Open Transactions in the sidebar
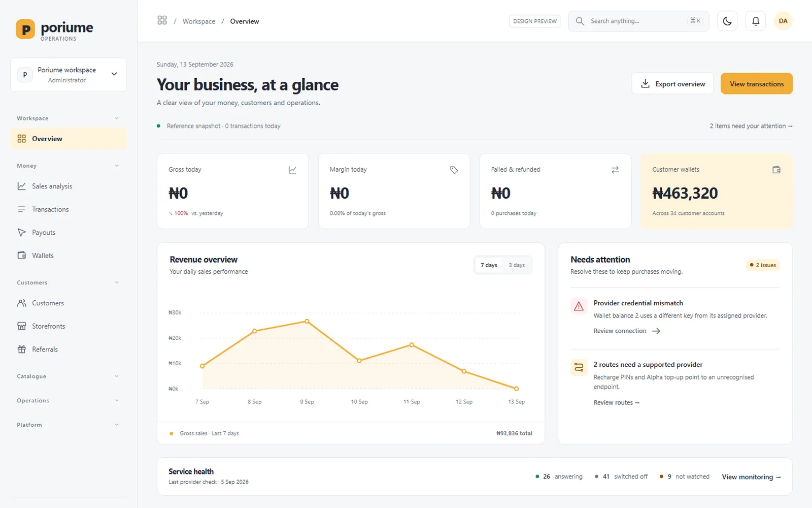This screenshot has width=812, height=508. (x=69, y=209)
